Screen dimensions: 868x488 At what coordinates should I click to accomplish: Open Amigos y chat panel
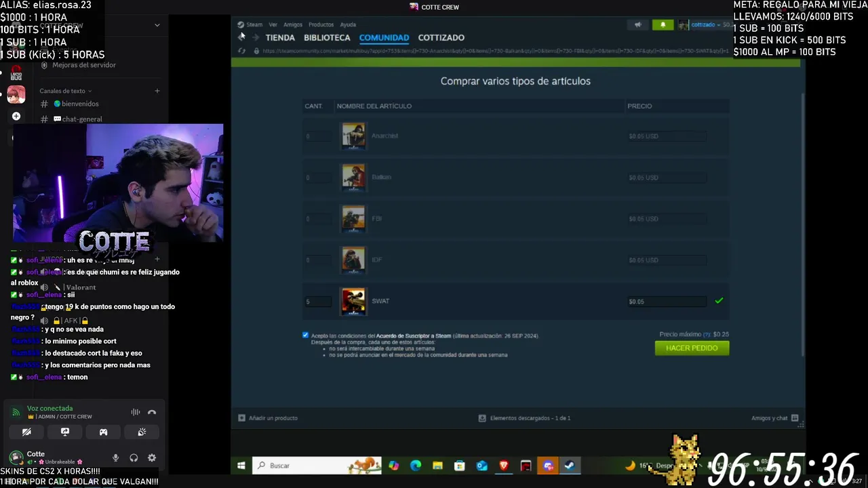click(x=774, y=418)
